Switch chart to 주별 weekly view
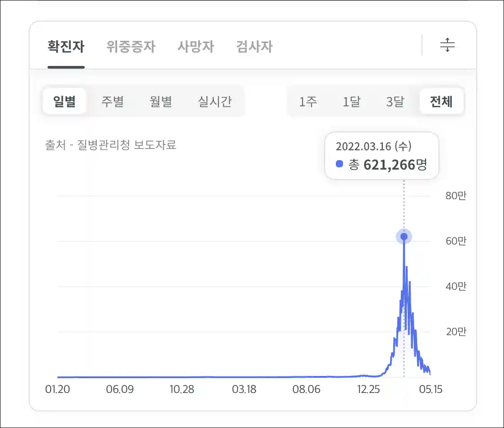 pyautogui.click(x=112, y=101)
